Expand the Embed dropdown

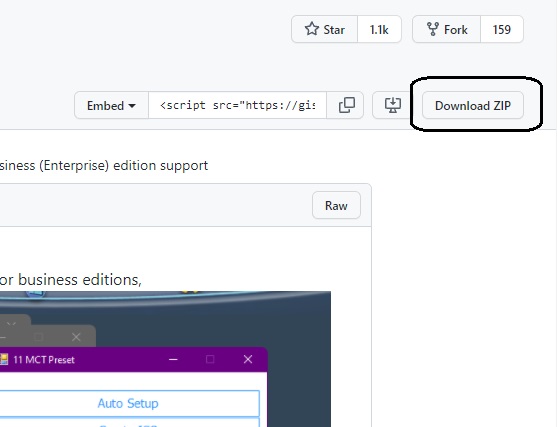pyautogui.click(x=111, y=106)
